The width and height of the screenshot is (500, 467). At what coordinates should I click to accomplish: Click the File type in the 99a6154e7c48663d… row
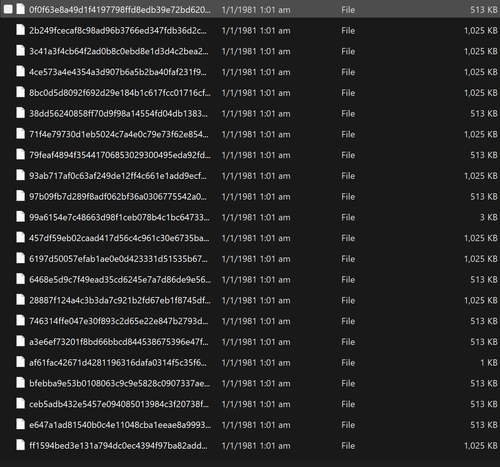[348, 217]
